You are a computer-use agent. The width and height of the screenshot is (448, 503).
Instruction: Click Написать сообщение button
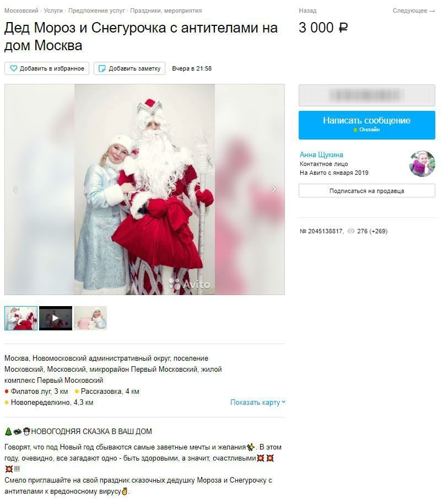click(367, 125)
